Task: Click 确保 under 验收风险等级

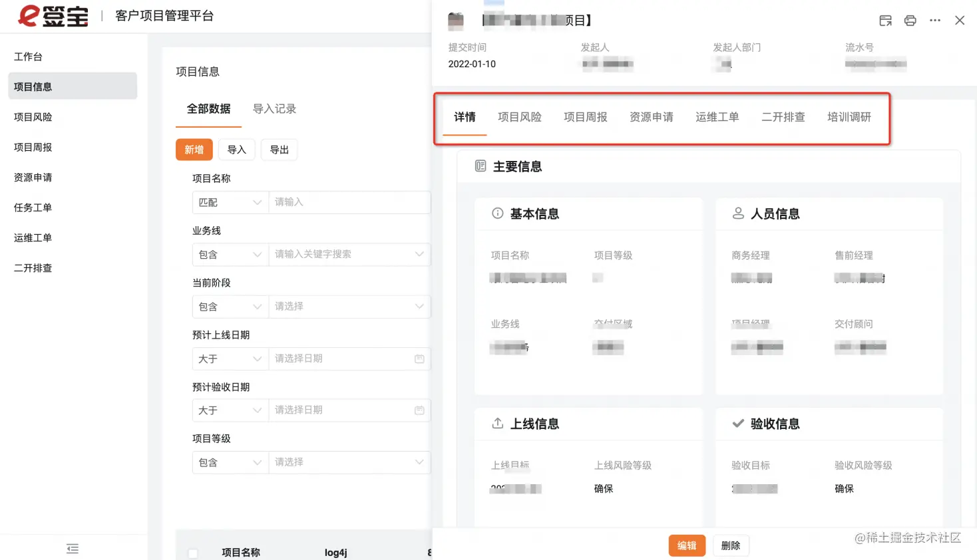Action: [x=844, y=489]
